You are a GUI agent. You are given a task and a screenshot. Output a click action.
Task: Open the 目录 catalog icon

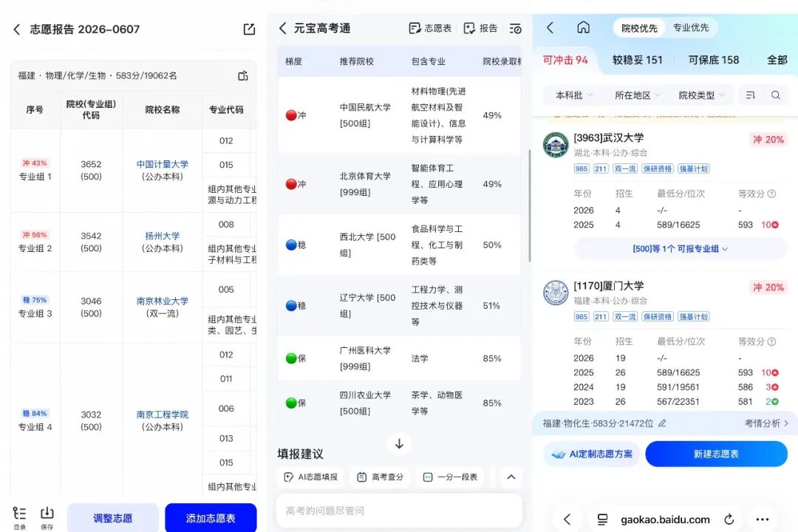pos(19,518)
